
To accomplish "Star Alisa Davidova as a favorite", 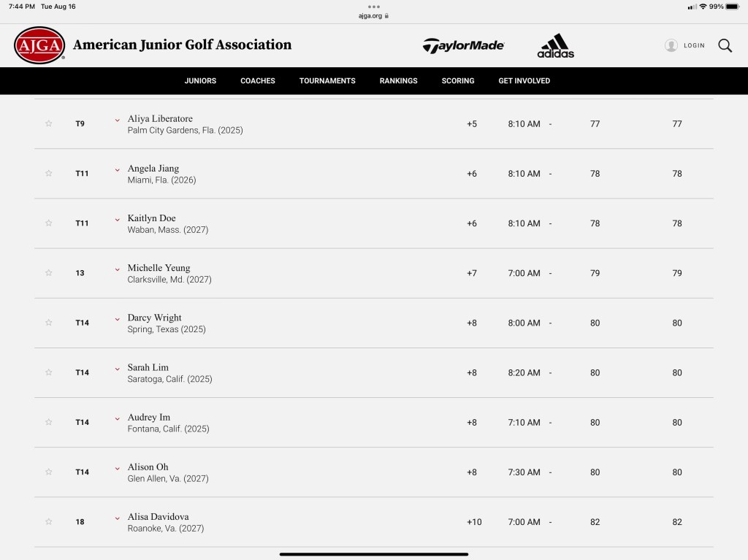I will 49,522.
